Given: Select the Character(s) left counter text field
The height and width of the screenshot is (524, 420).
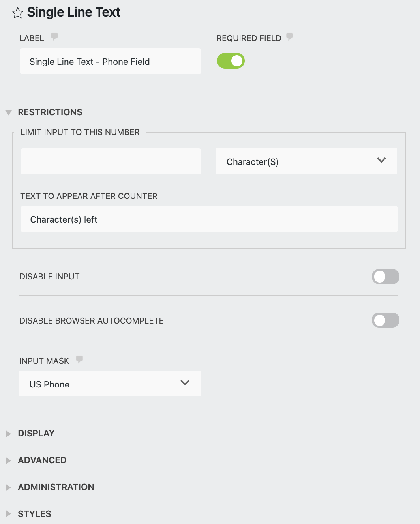Looking at the screenshot, I should [x=209, y=219].
